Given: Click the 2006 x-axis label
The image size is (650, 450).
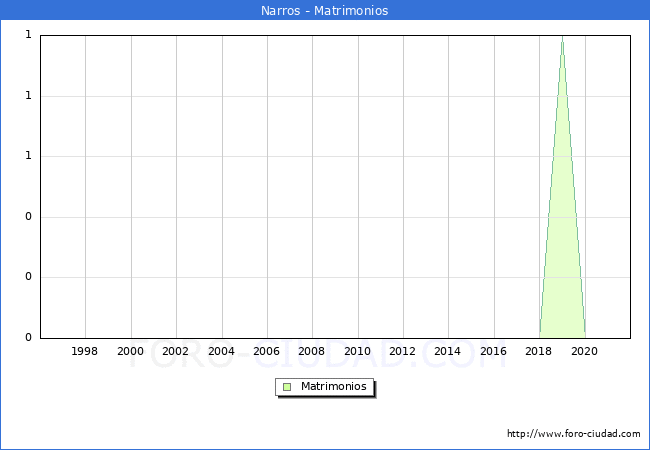Looking at the screenshot, I should (x=266, y=351).
